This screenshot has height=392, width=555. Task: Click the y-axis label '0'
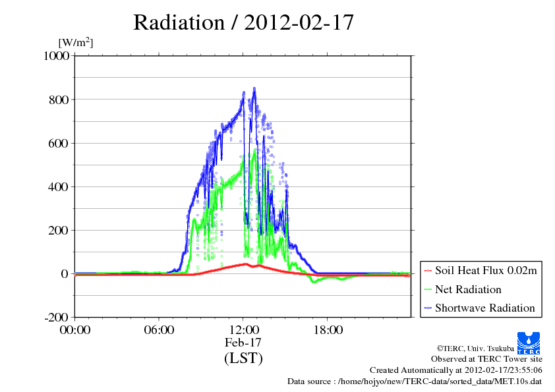click(x=65, y=274)
